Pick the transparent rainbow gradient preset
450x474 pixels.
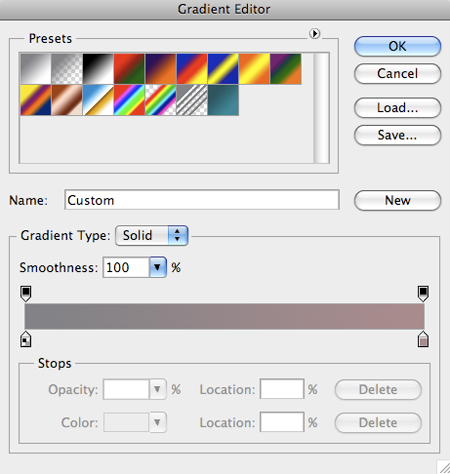(161, 100)
